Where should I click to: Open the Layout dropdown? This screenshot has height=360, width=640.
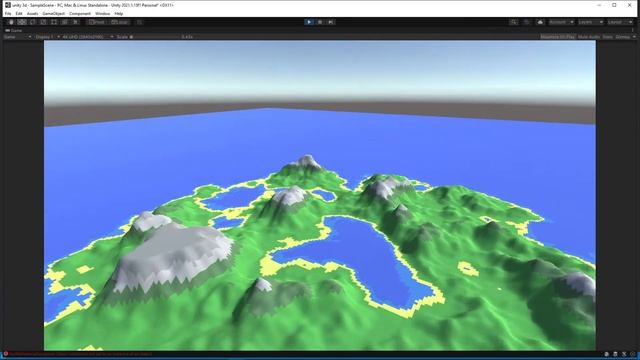[x=620, y=22]
